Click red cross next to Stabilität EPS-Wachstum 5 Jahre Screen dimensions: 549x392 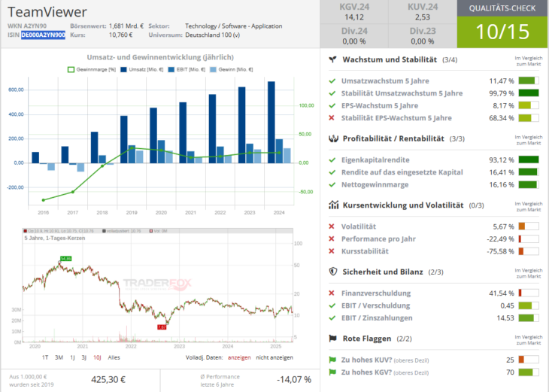(x=332, y=117)
